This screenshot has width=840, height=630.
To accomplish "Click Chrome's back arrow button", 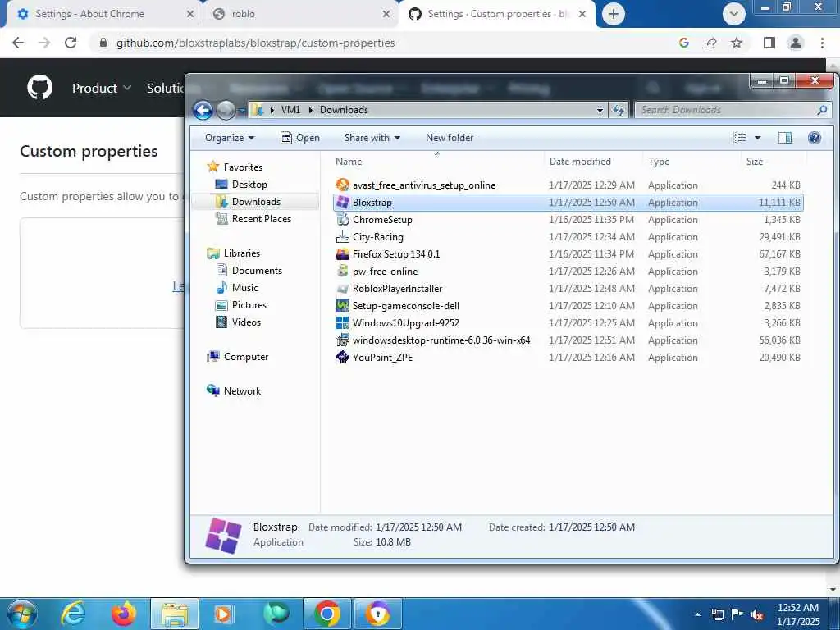I will [18, 43].
